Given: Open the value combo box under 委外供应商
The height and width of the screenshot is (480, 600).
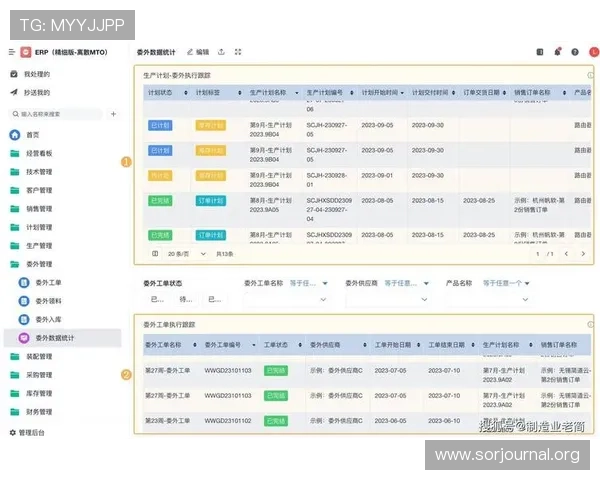Looking at the screenshot, I should (x=387, y=299).
